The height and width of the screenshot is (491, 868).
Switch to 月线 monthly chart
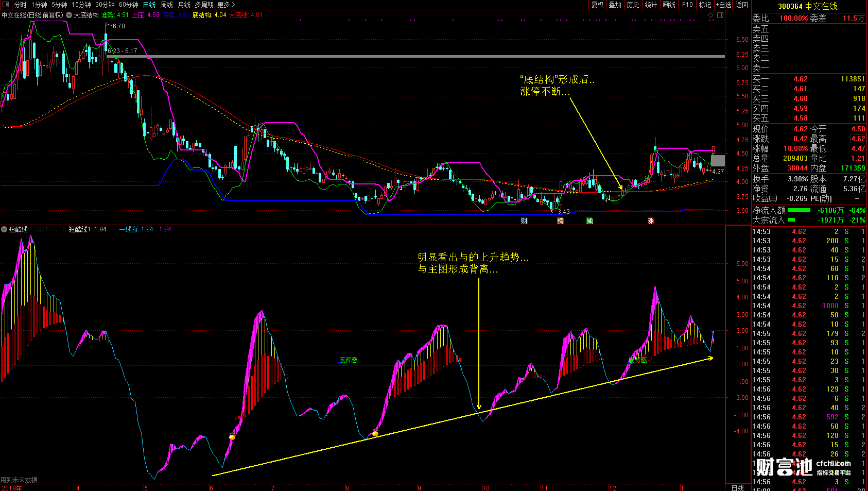pos(184,5)
